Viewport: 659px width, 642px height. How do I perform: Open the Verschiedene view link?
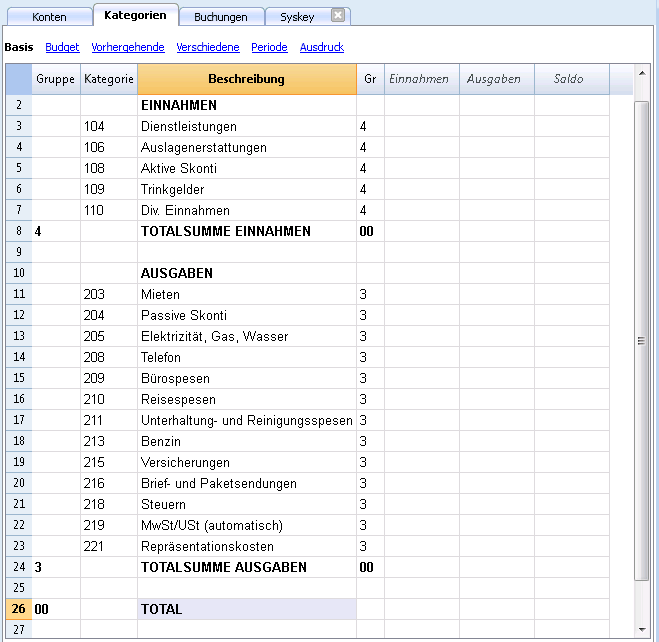(x=208, y=47)
